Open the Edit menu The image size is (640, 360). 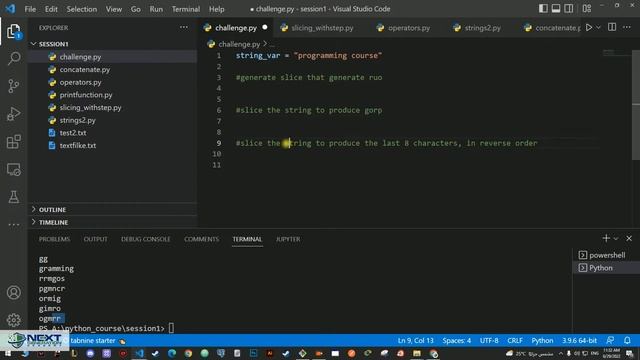(51, 9)
